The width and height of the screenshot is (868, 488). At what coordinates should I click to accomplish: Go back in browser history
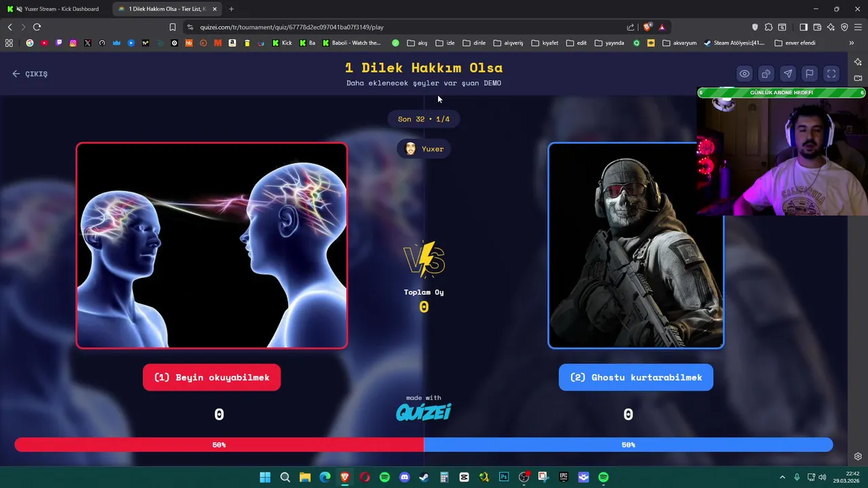[9, 27]
